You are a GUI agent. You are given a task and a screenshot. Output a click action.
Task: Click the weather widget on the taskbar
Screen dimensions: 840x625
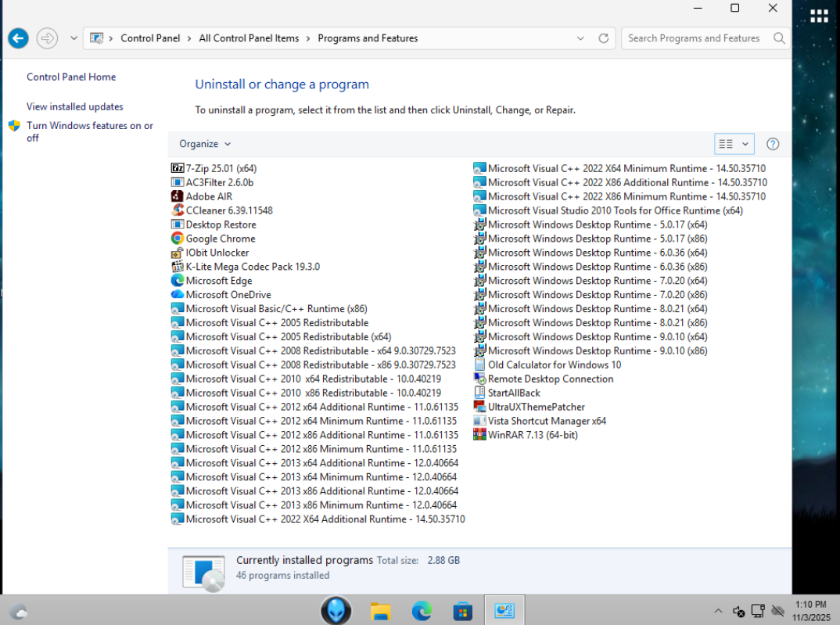pos(18,611)
